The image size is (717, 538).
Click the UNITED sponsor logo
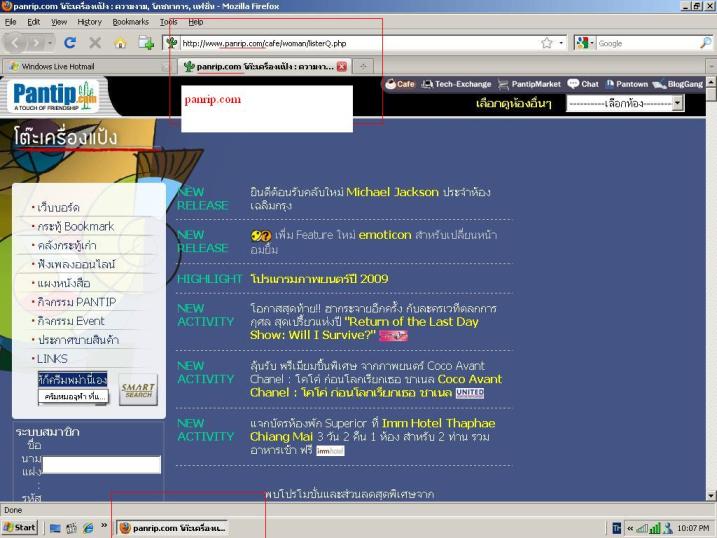tap(470, 393)
